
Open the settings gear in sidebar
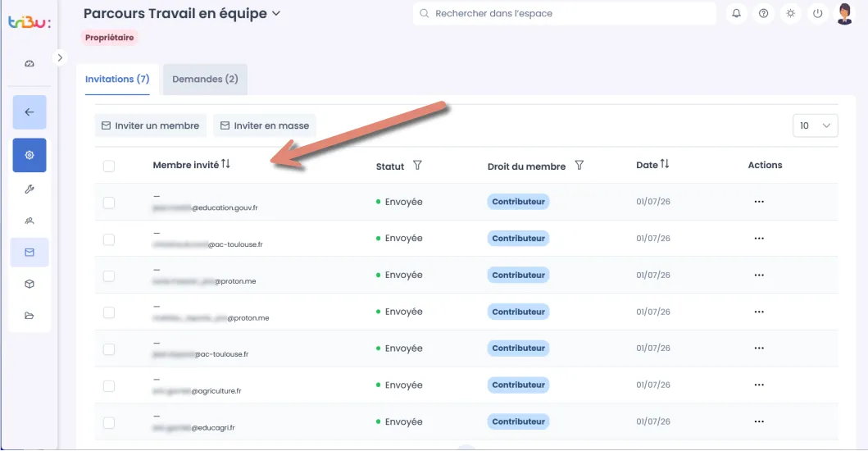[x=30, y=155]
